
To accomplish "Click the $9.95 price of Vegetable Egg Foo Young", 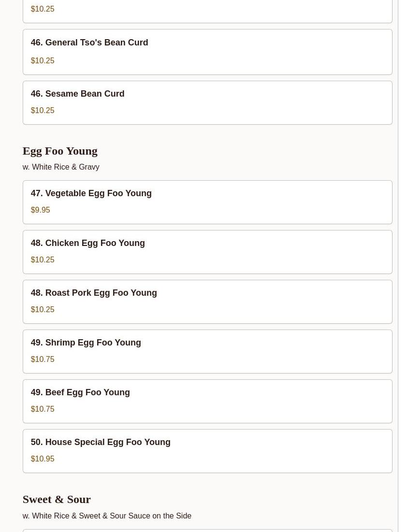I will point(40,210).
